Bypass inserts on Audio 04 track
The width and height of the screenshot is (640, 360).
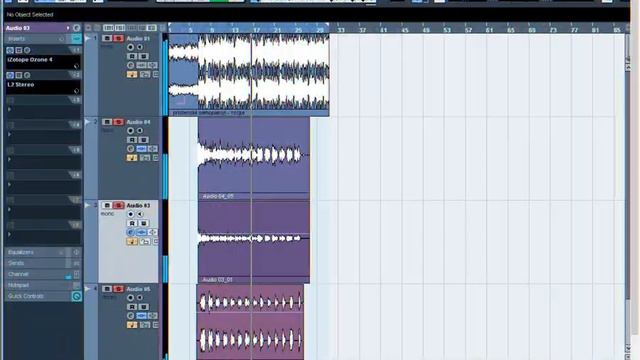tap(141, 149)
